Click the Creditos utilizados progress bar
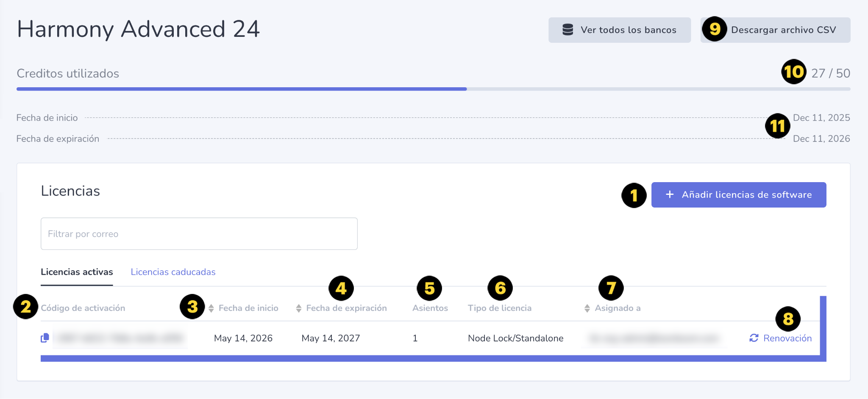The width and height of the screenshot is (868, 399). click(x=434, y=89)
